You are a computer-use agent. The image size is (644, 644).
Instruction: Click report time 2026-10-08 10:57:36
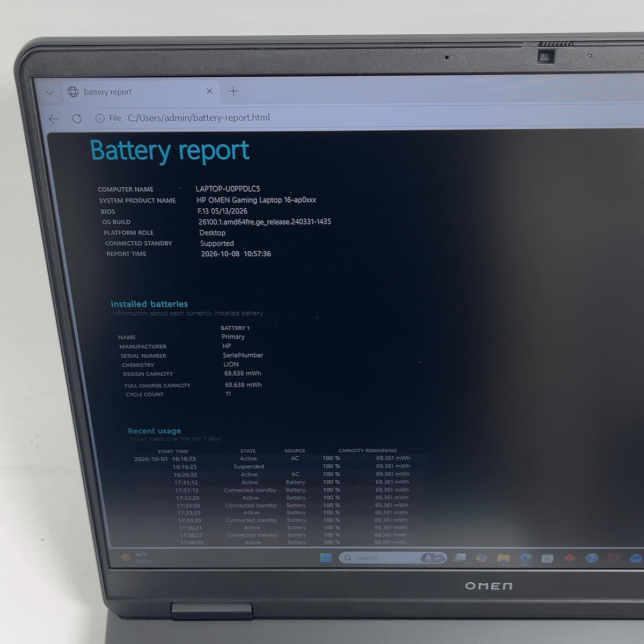[x=236, y=254]
